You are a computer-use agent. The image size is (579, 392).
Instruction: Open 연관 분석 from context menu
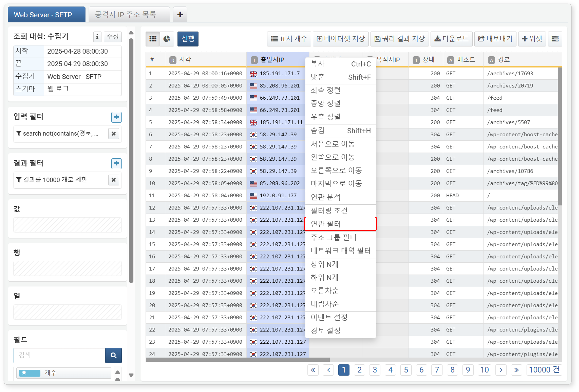(341, 197)
